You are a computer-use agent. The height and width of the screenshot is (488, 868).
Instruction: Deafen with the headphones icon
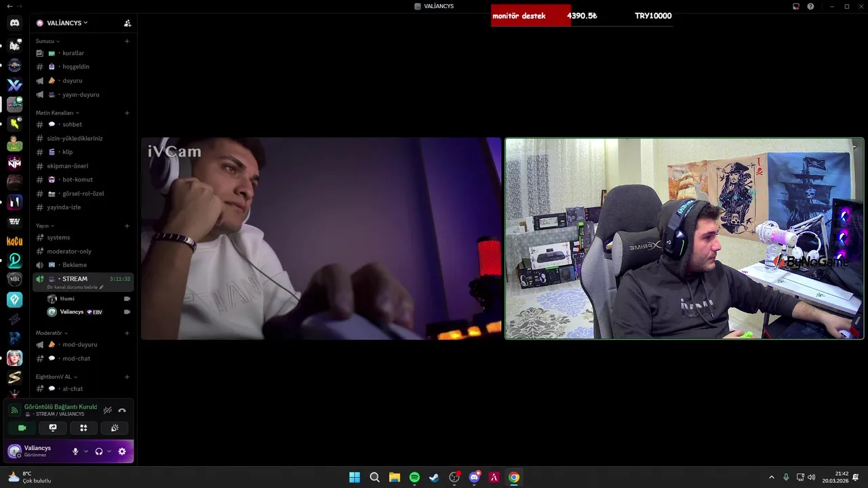[99, 451]
